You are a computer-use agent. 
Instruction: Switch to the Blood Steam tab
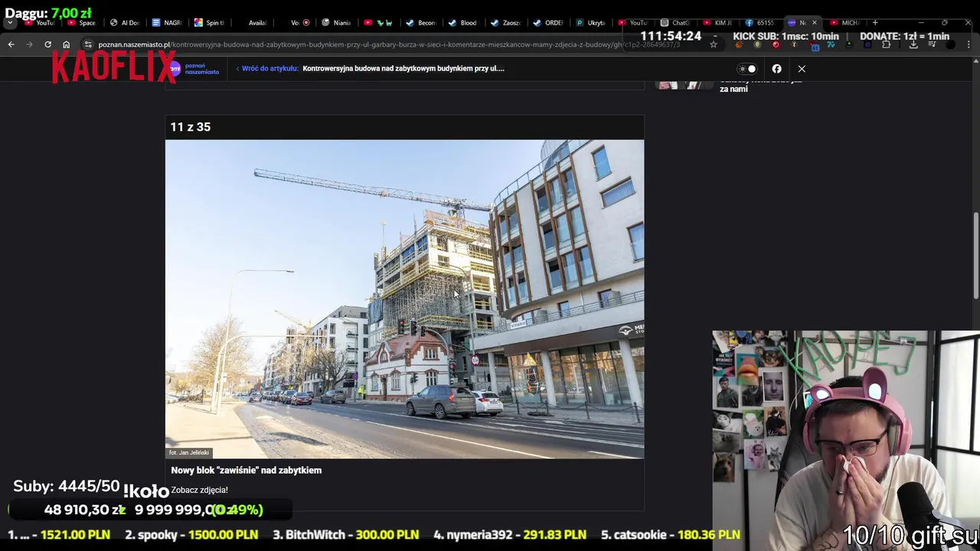pyautogui.click(x=463, y=23)
